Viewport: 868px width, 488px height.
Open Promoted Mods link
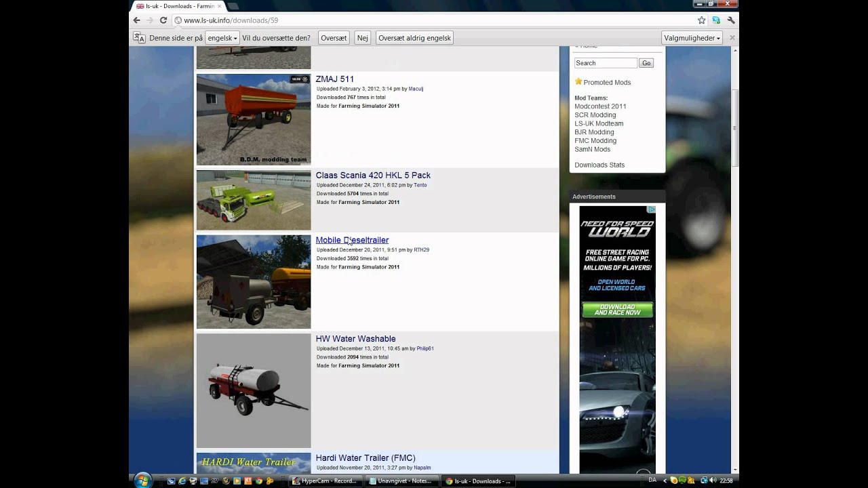[x=607, y=83]
